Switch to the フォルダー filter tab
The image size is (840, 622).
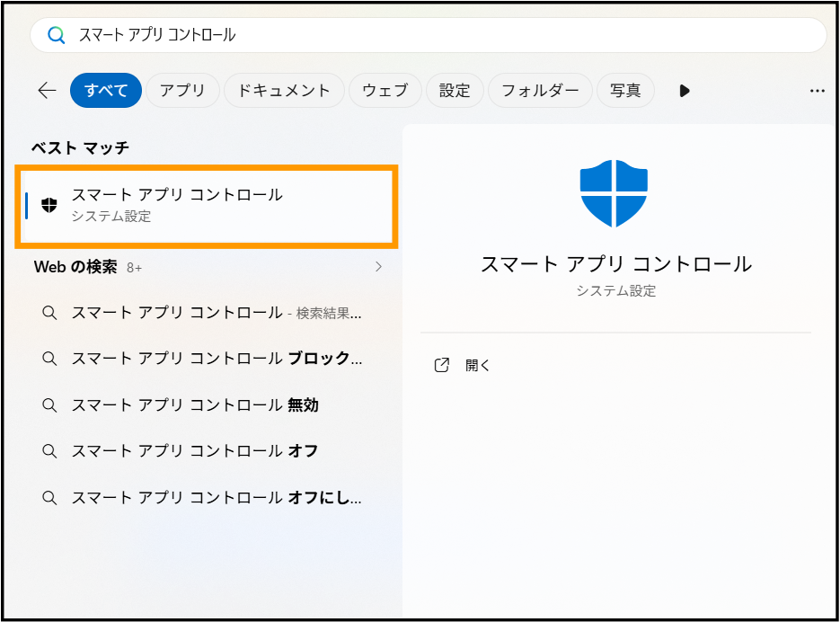click(x=540, y=91)
